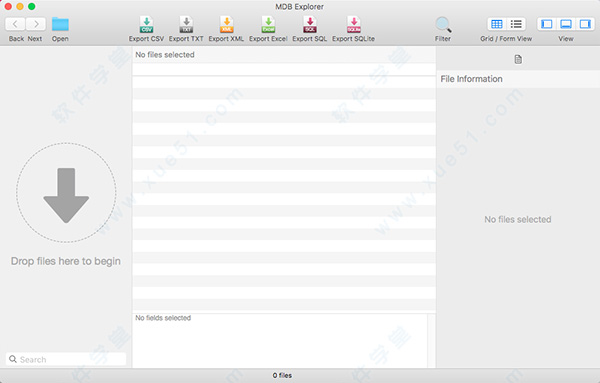Click the drop files arrow area

click(x=66, y=192)
